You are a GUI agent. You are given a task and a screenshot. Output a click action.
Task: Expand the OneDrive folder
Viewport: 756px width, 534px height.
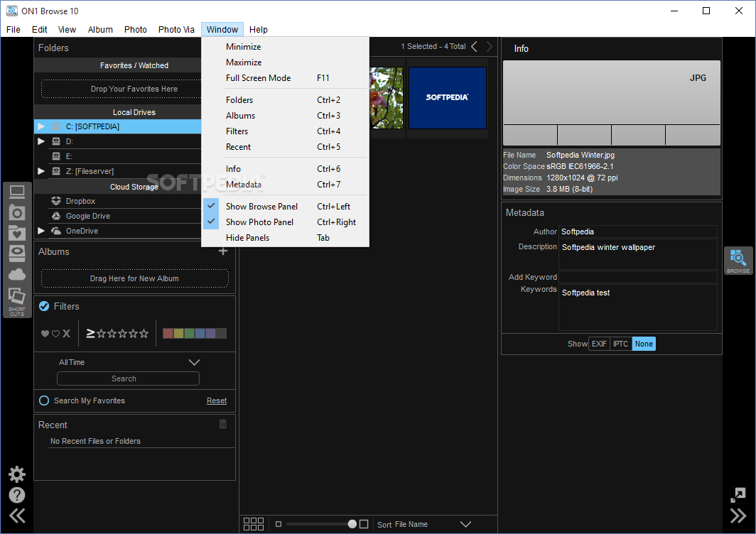click(41, 231)
